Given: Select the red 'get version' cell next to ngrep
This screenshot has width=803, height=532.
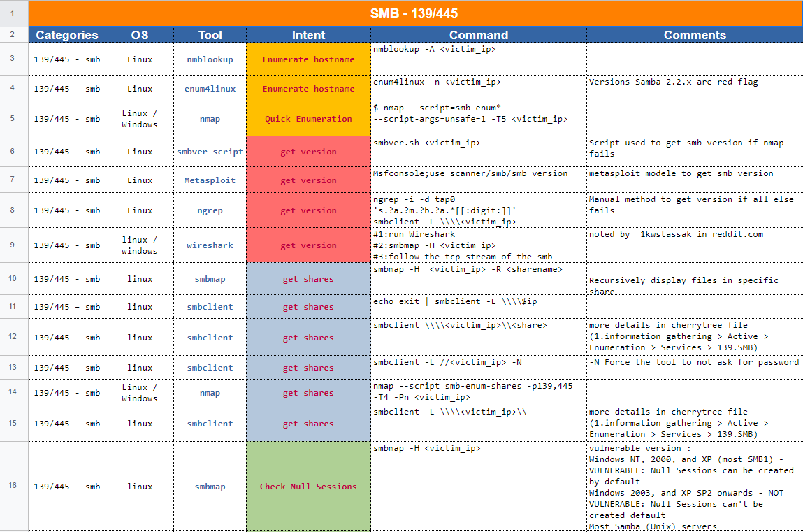Looking at the screenshot, I should (x=308, y=210).
